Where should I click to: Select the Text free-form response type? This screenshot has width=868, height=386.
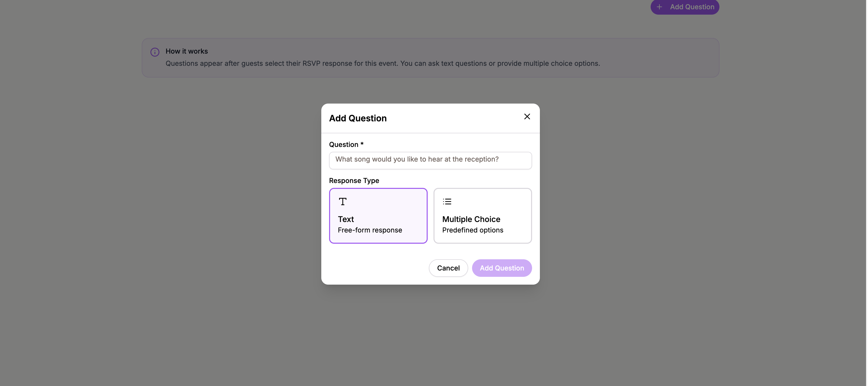378,216
